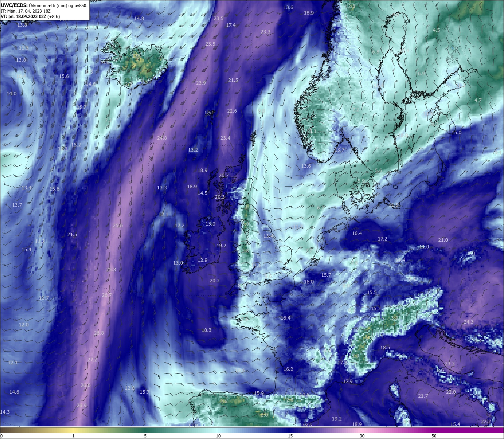Click the 16.2 value over France
The height and width of the screenshot is (439, 504).
point(288,369)
